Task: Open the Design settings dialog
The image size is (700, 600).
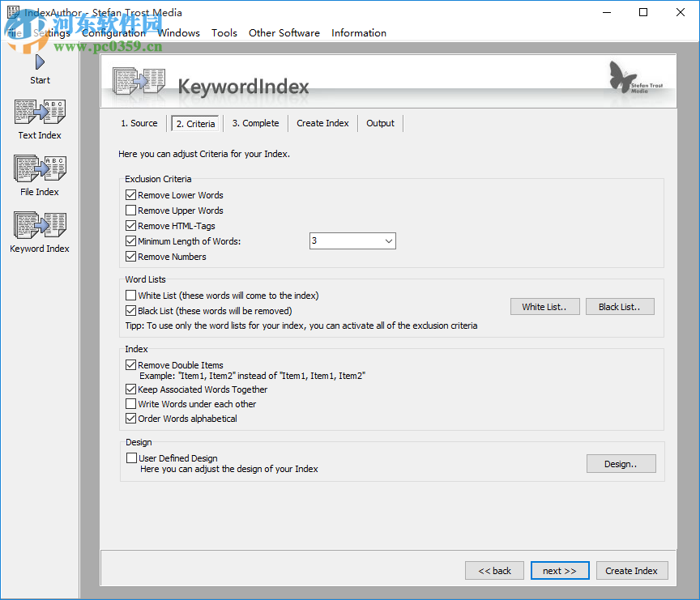Action: pyautogui.click(x=621, y=463)
